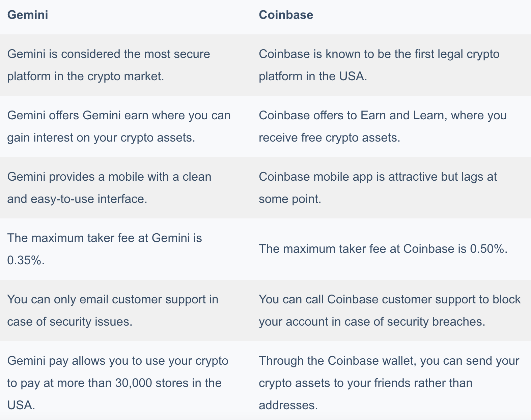
Task: Click the Coinbase column header
Action: [286, 15]
